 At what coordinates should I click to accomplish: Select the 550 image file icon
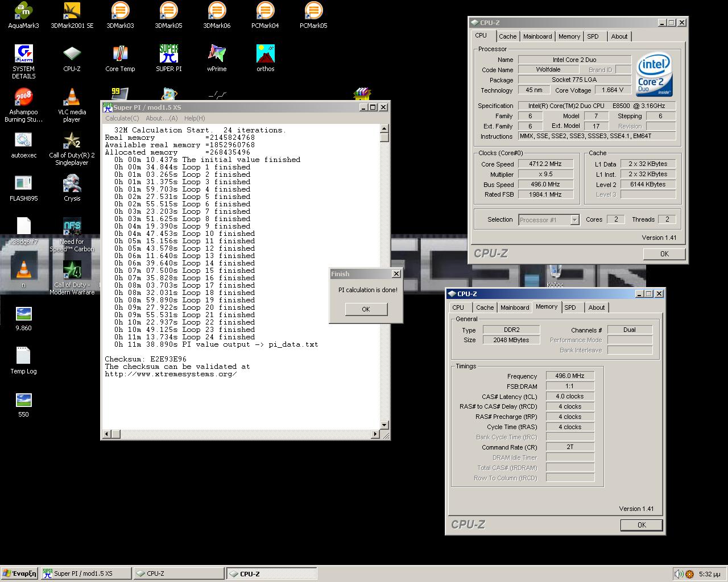pos(23,405)
